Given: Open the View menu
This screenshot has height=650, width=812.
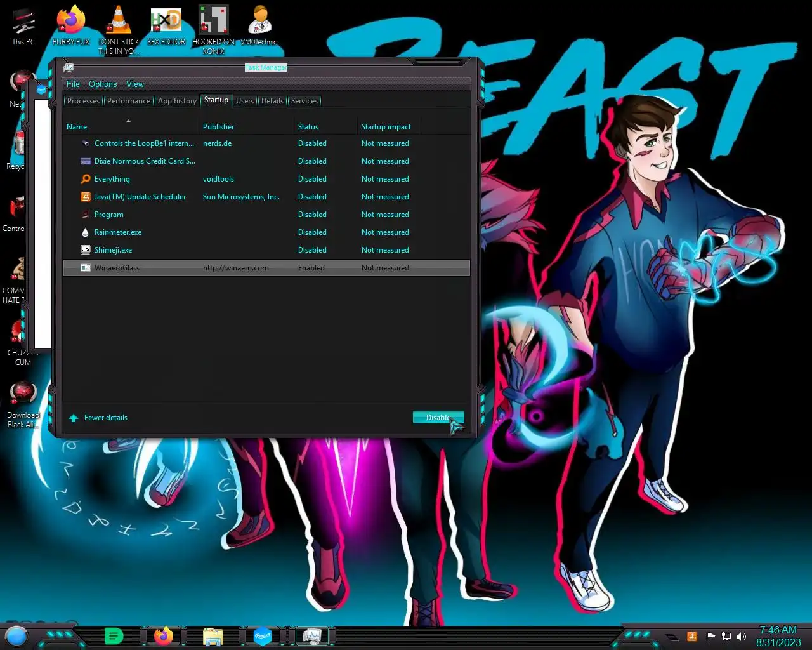Looking at the screenshot, I should pos(135,84).
